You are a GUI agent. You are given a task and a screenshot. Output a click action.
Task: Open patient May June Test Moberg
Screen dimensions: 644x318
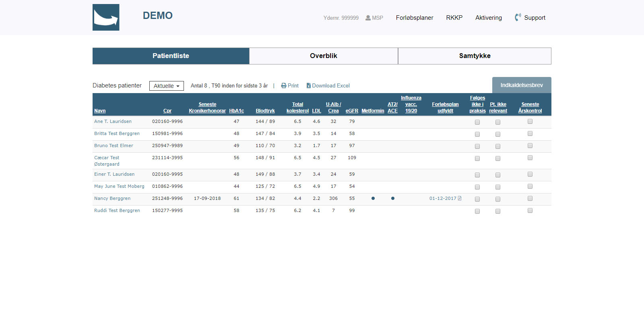click(x=119, y=186)
